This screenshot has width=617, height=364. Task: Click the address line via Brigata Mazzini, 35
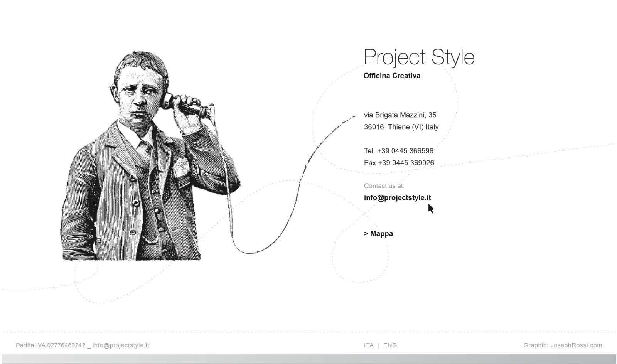[x=400, y=115]
